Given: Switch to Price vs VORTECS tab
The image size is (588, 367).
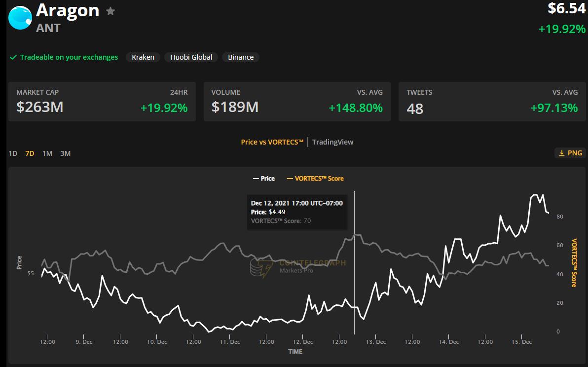Looking at the screenshot, I should 272,142.
